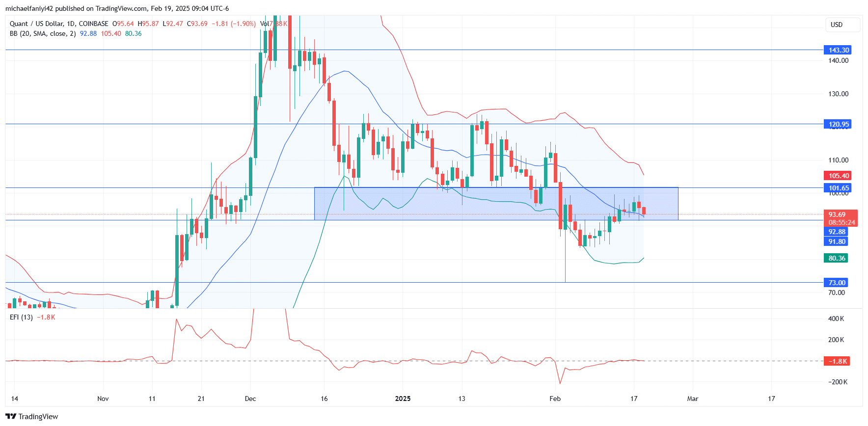The width and height of the screenshot is (868, 426).
Task: Click the 105.40 upper value in BB legend
Action: tap(111, 33)
